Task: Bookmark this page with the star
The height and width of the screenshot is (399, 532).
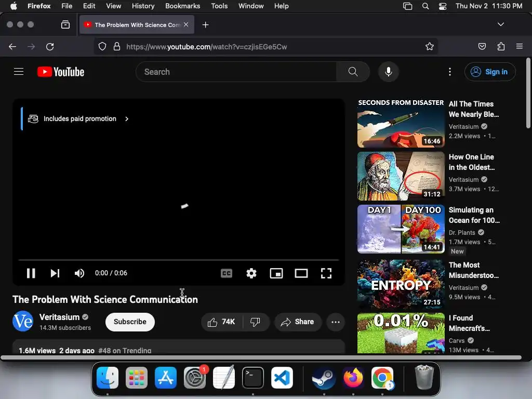Action: (430, 46)
